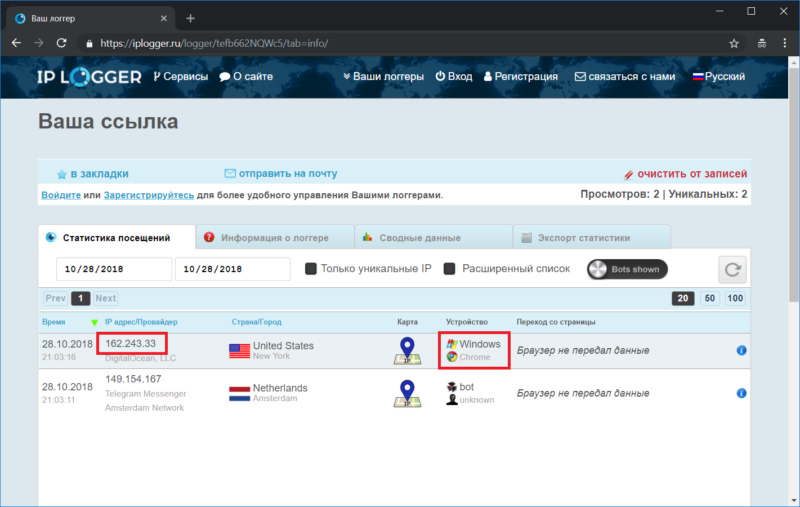This screenshot has width=800, height=507.
Task: Bookmark this page with the star icon
Action: point(734,44)
